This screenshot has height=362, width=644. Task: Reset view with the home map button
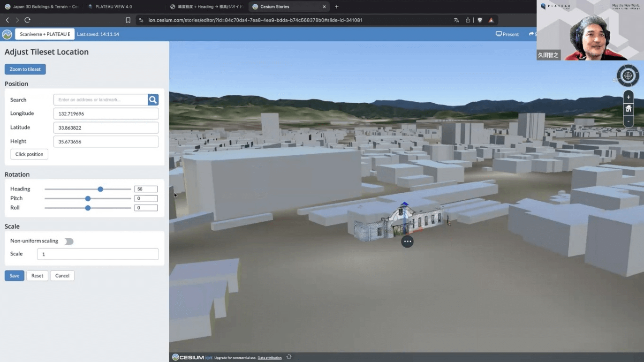(628, 109)
